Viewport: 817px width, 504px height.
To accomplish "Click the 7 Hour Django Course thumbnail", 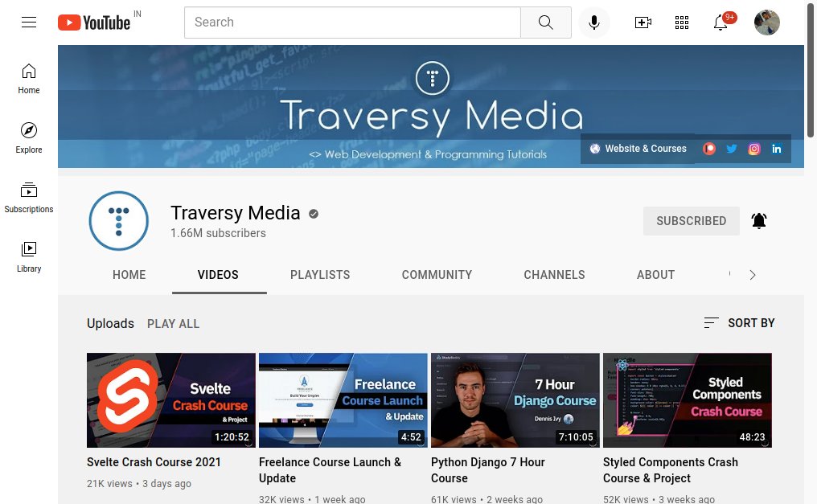I will [515, 400].
